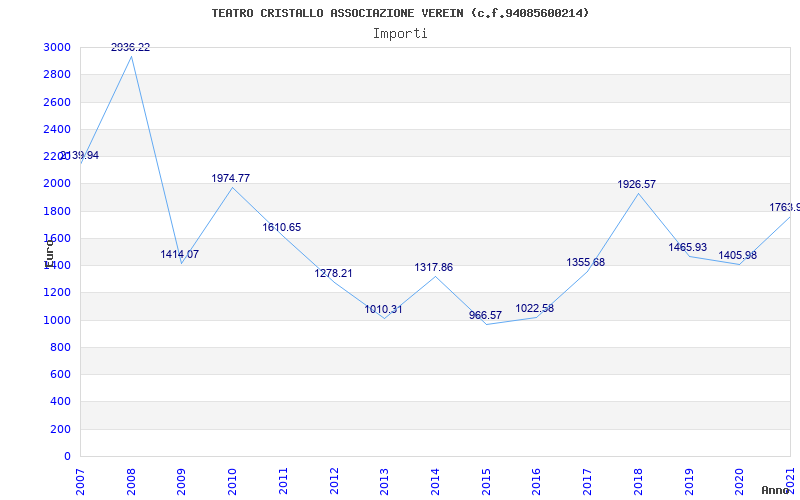Click data label 1414.07
800x500 pixels.
[x=180, y=254]
